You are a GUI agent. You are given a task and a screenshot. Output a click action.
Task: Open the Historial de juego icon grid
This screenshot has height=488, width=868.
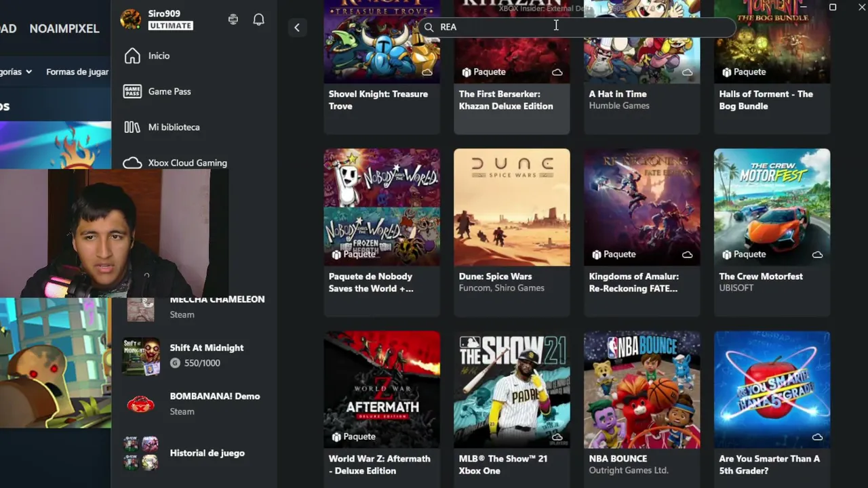click(x=141, y=453)
